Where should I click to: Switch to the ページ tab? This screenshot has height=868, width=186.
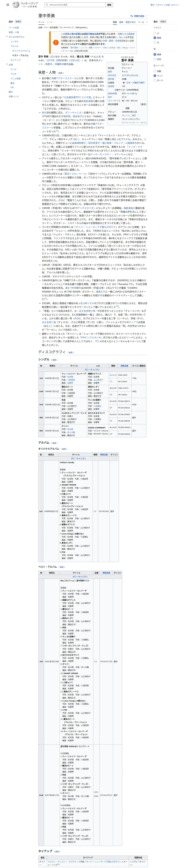[41, 22]
